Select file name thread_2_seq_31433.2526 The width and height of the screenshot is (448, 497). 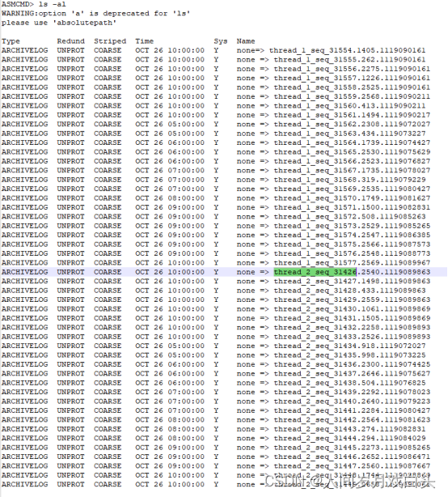click(x=352, y=337)
